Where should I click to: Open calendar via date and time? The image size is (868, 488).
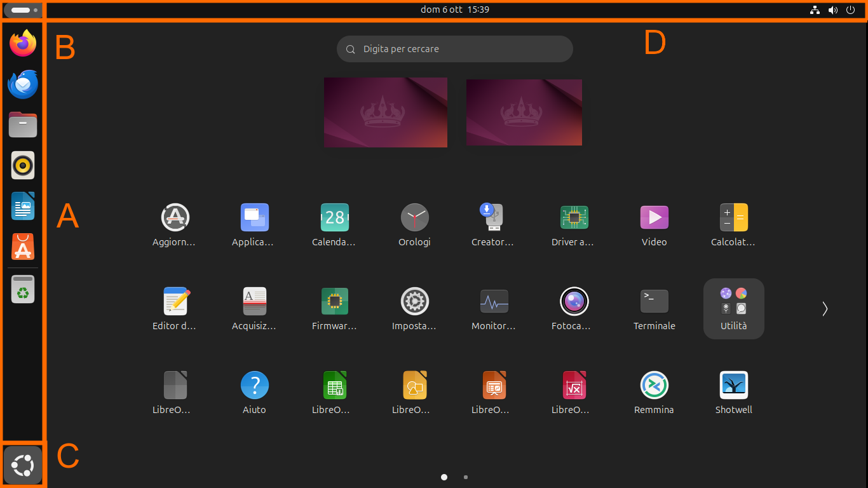[x=455, y=10]
